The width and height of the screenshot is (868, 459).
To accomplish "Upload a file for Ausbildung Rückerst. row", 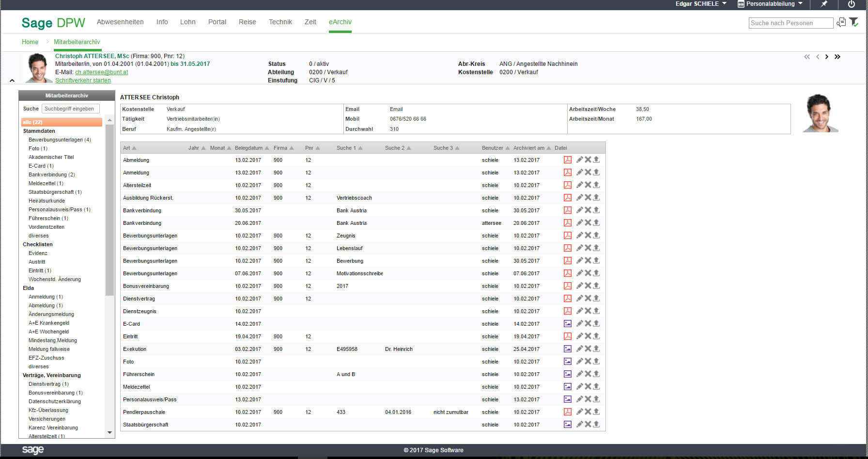I will (x=596, y=197).
